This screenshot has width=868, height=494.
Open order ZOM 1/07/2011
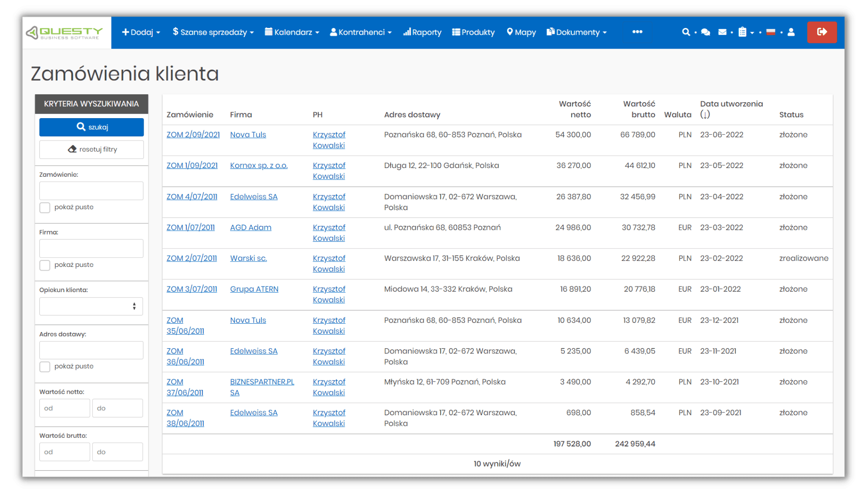click(190, 228)
